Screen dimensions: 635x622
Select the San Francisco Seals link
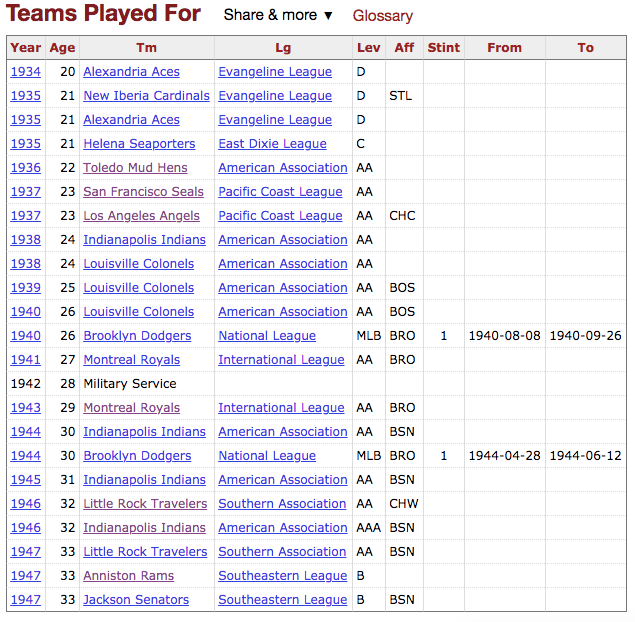[x=143, y=192]
